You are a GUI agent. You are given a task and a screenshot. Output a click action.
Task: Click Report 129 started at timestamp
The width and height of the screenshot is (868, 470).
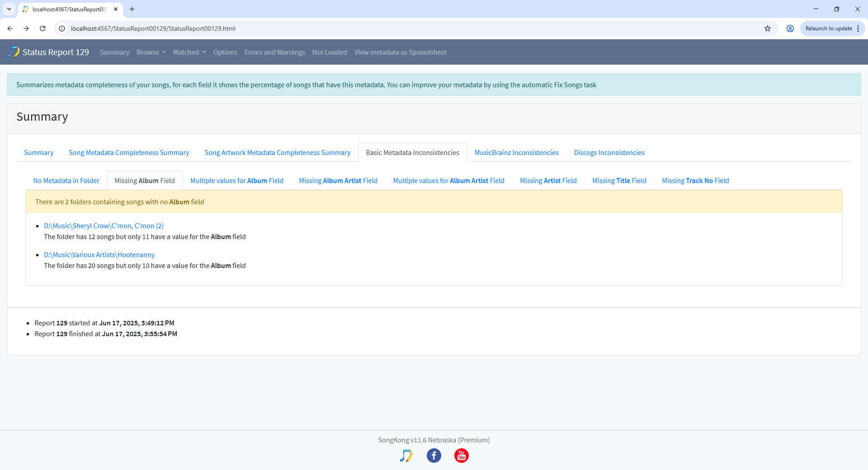pos(104,323)
